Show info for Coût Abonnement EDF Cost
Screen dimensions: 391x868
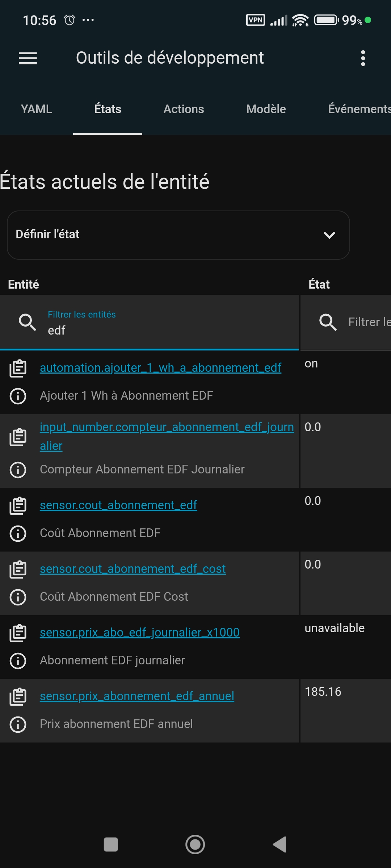click(18, 597)
